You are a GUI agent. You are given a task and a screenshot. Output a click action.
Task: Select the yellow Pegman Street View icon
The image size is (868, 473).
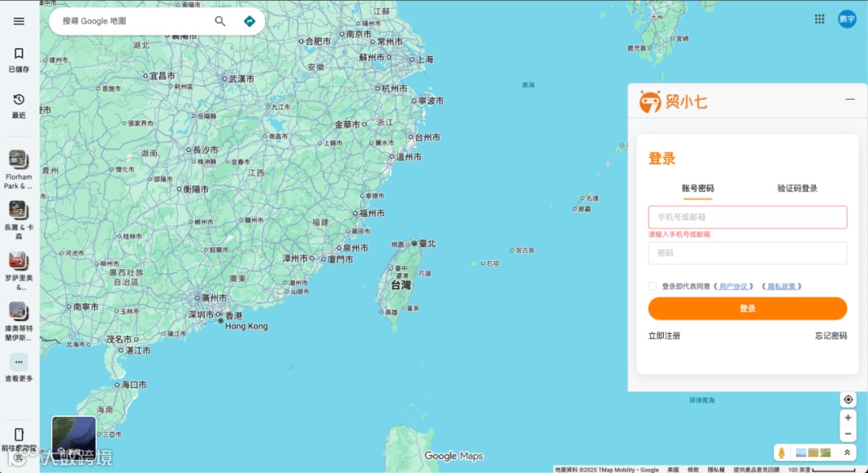782,453
